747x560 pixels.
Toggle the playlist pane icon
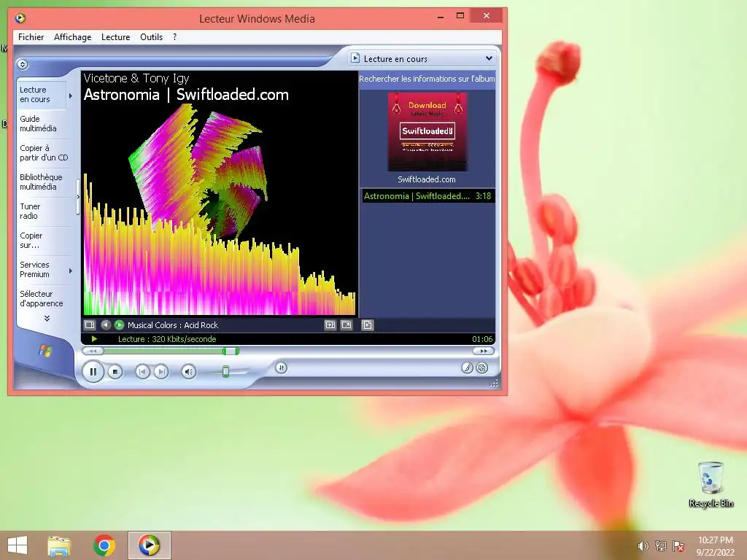pos(368,324)
